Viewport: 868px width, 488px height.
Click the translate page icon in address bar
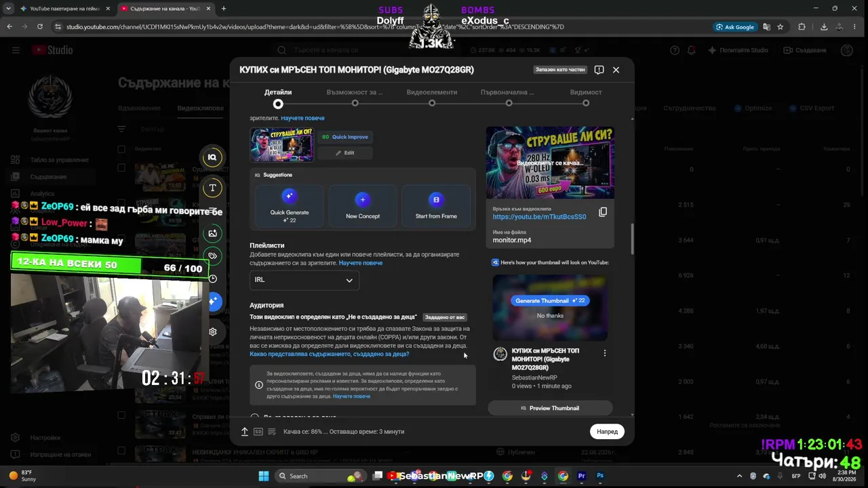(x=766, y=27)
